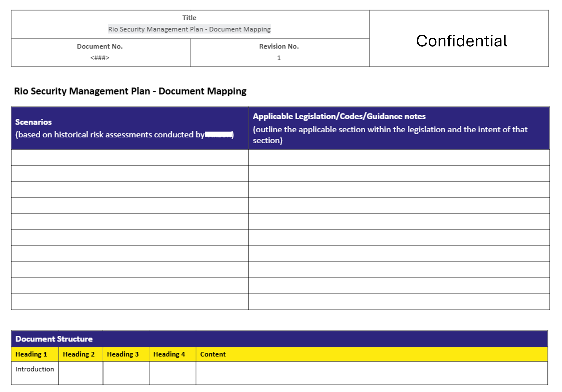Click the Heading 2 column header
Viewport: 562px width, 392px height.
click(78, 354)
